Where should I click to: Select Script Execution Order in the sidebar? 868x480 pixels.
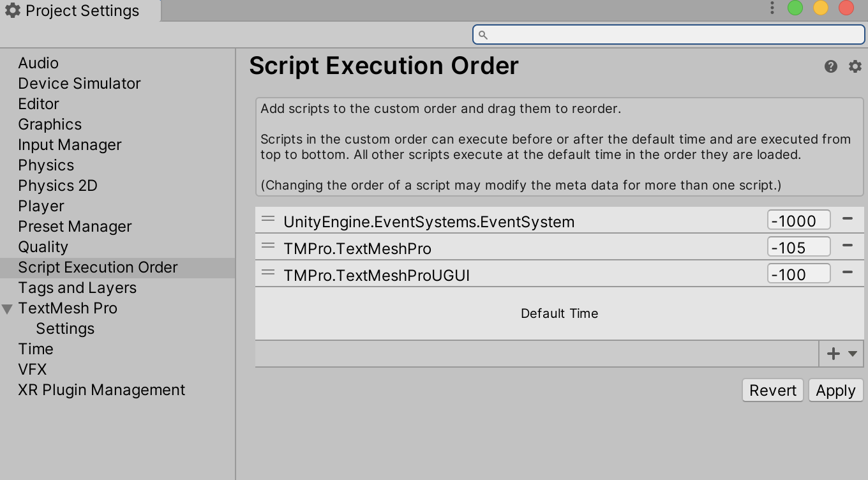point(117,267)
